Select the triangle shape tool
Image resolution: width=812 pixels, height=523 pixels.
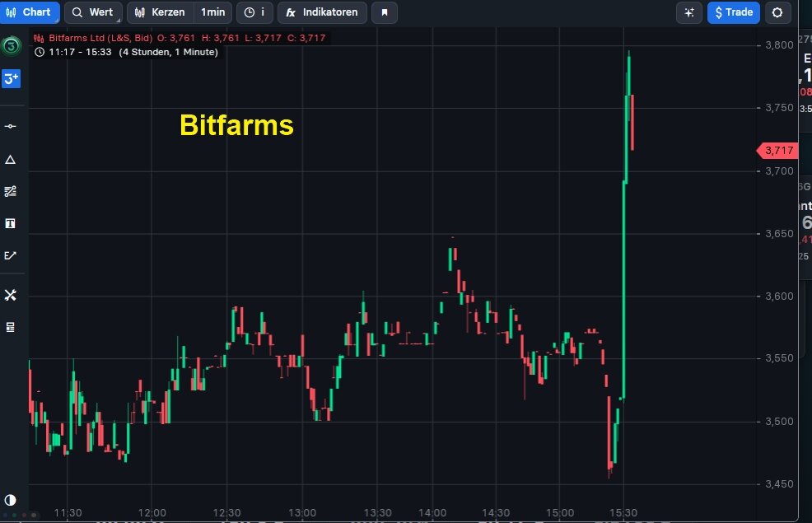(11, 159)
